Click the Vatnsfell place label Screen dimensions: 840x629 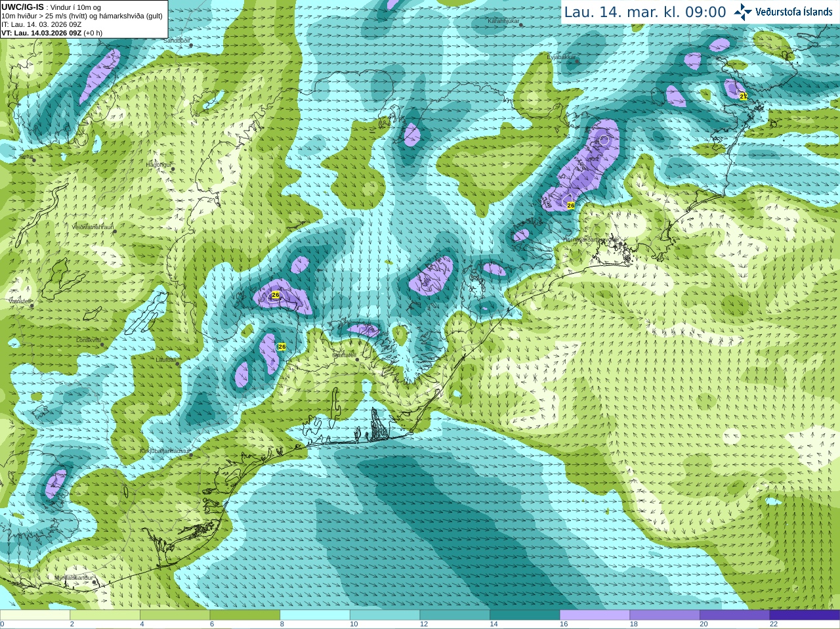20,301
